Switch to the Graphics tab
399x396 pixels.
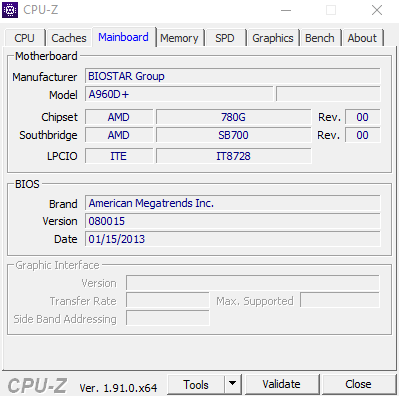coord(273,38)
